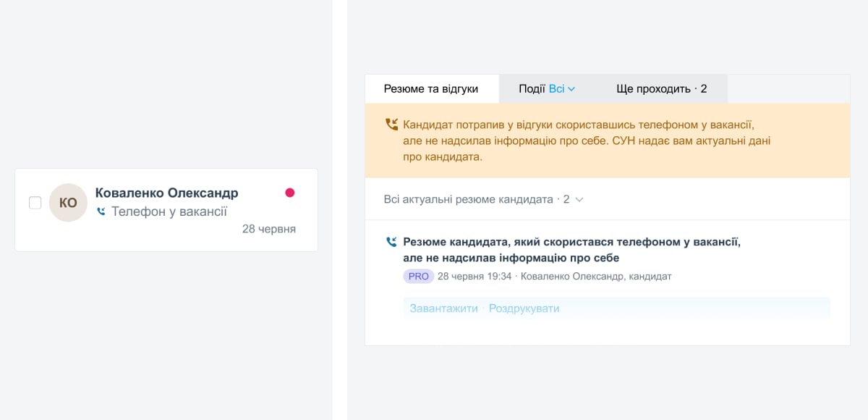Select the checkbox on the Коваленко Олександр card
This screenshot has width=868, height=420.
click(x=35, y=203)
